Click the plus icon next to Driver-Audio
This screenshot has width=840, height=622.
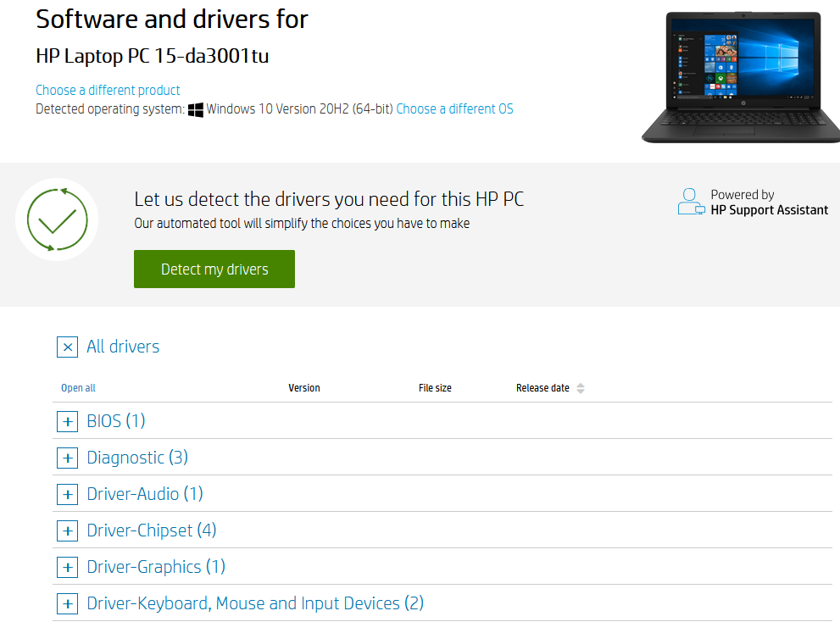[x=67, y=494]
